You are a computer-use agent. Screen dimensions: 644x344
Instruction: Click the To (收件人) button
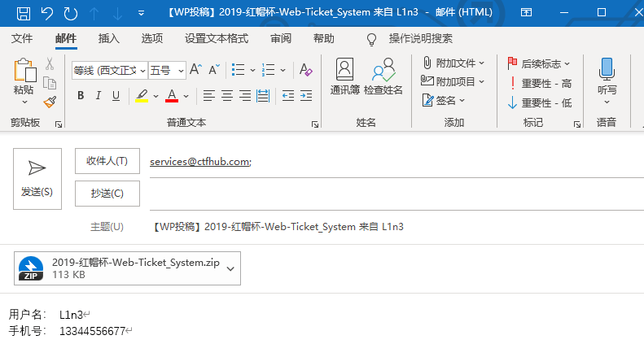point(107,161)
